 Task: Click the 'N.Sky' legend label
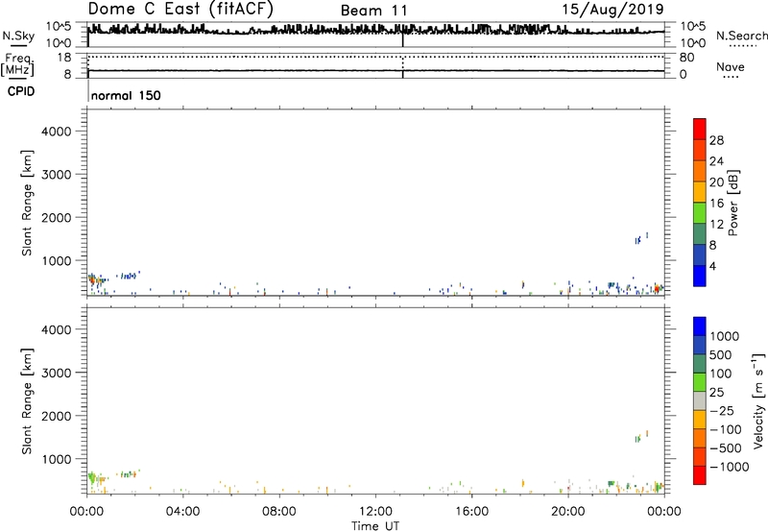click(x=18, y=36)
